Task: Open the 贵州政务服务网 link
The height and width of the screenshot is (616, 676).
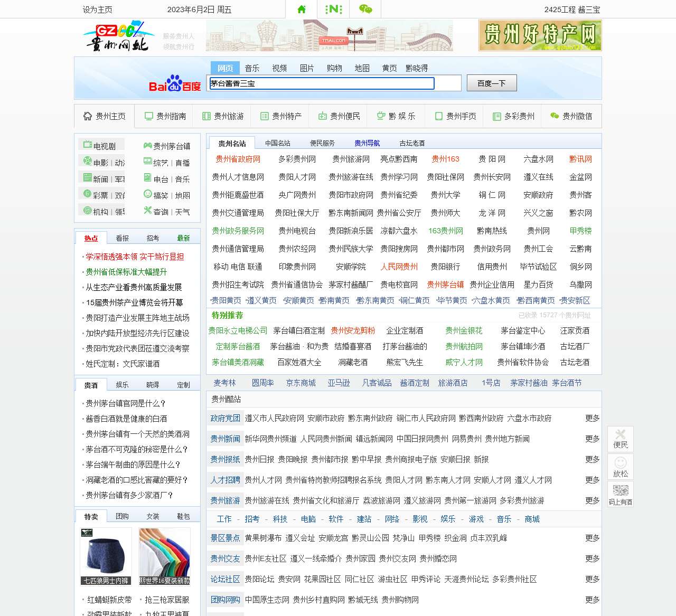Action: coord(238,231)
